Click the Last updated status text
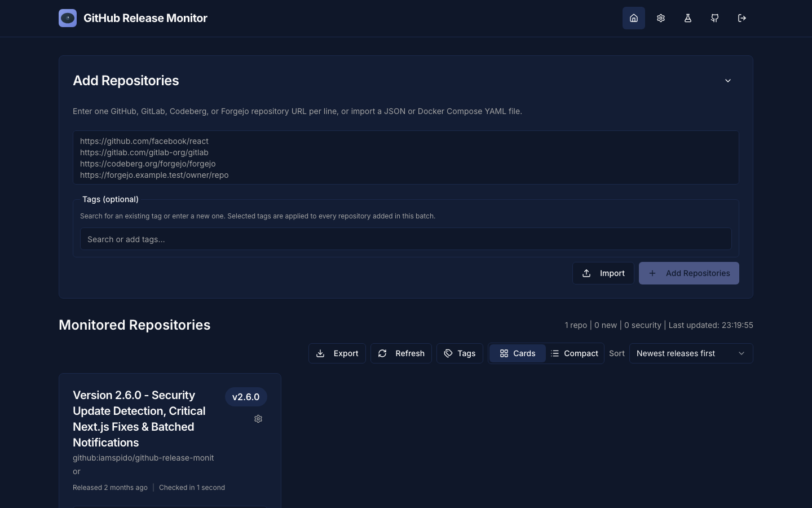The image size is (812, 508). (711, 325)
